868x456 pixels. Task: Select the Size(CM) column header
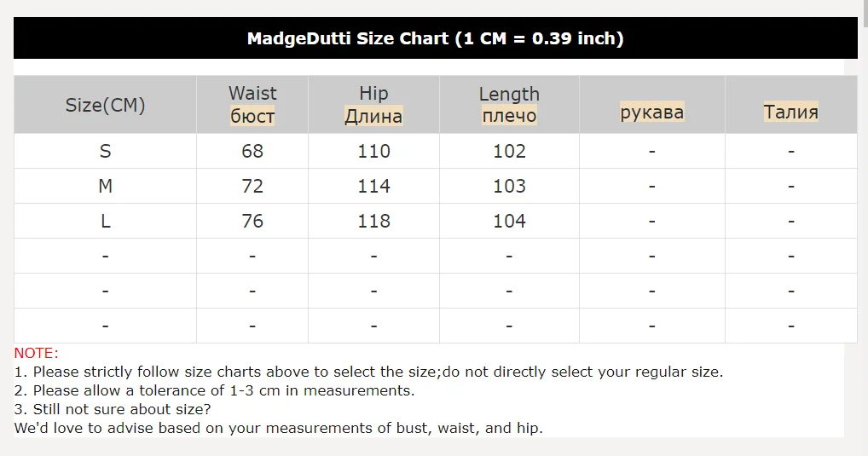pos(105,105)
